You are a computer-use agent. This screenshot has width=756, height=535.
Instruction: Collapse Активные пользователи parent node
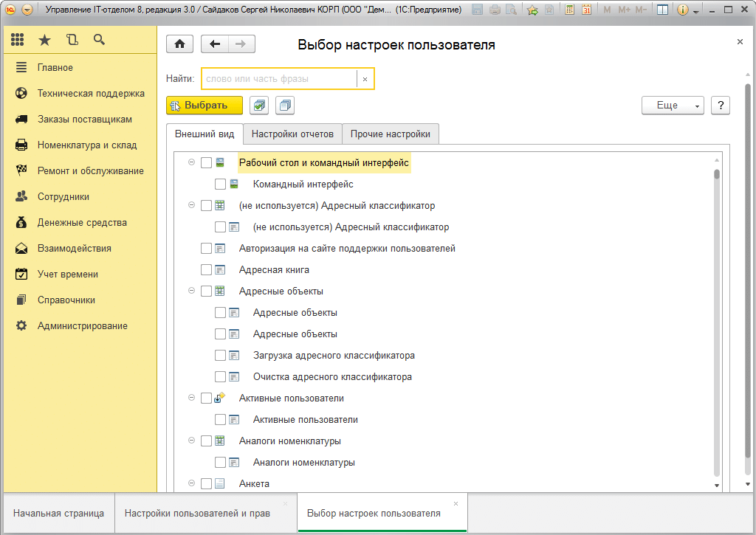pyautogui.click(x=191, y=398)
